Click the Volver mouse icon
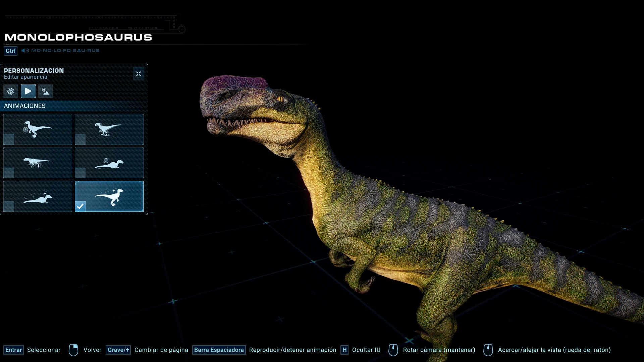This screenshot has height=362, width=644. [73, 350]
